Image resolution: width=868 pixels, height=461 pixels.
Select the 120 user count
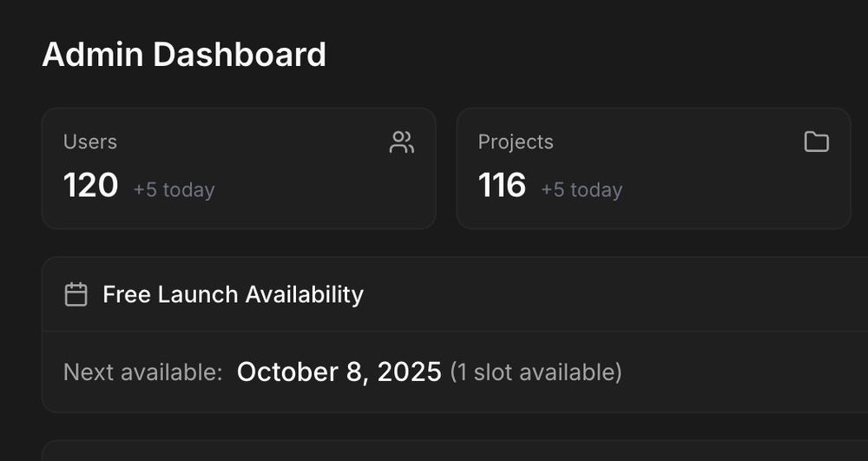point(91,185)
